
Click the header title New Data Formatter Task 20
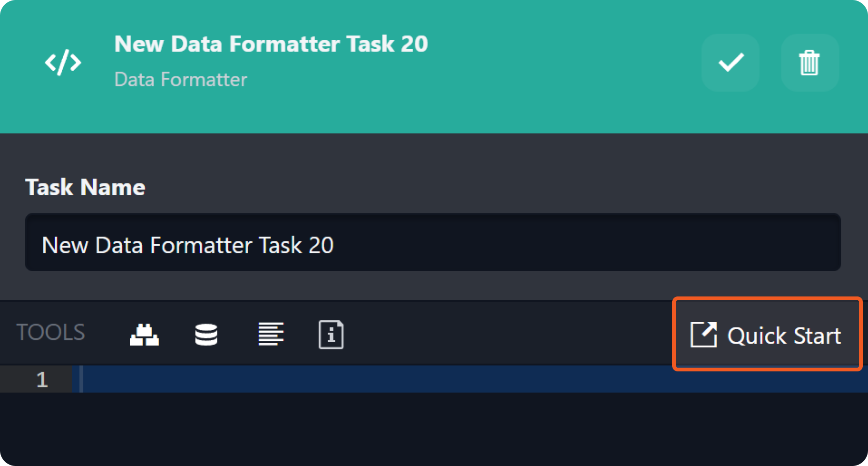point(271,44)
